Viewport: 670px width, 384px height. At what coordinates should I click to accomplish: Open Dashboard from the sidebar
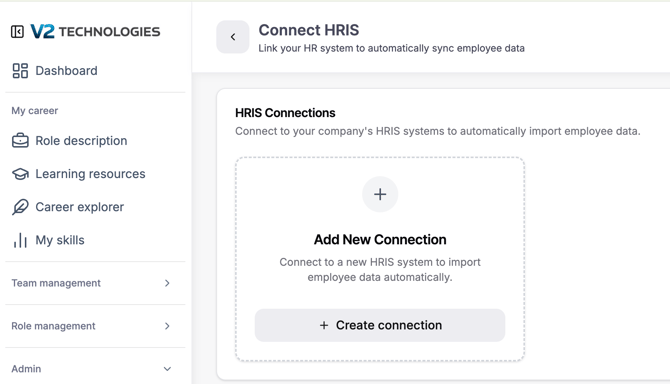tap(66, 71)
